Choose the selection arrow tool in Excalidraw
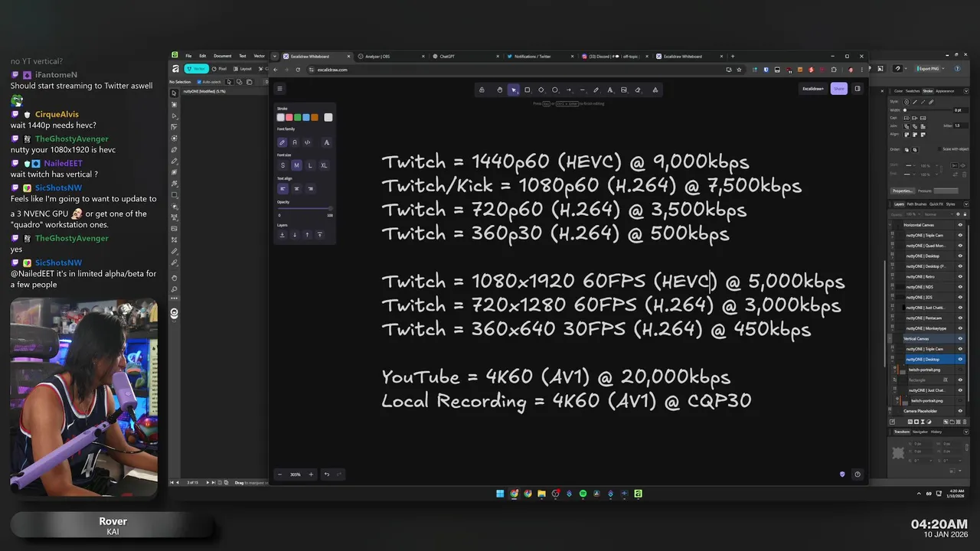Screen dimensions: 980x551 [x=513, y=90]
